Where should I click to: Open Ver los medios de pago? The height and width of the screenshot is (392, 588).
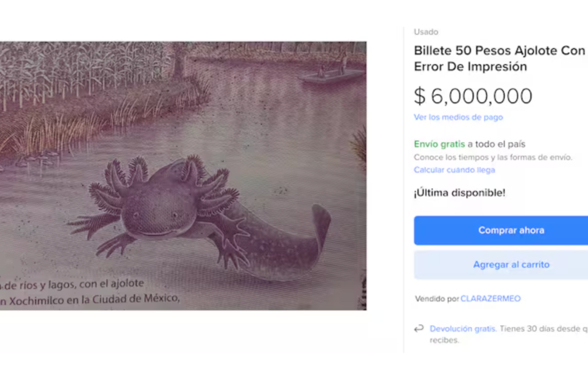pyautogui.click(x=458, y=117)
